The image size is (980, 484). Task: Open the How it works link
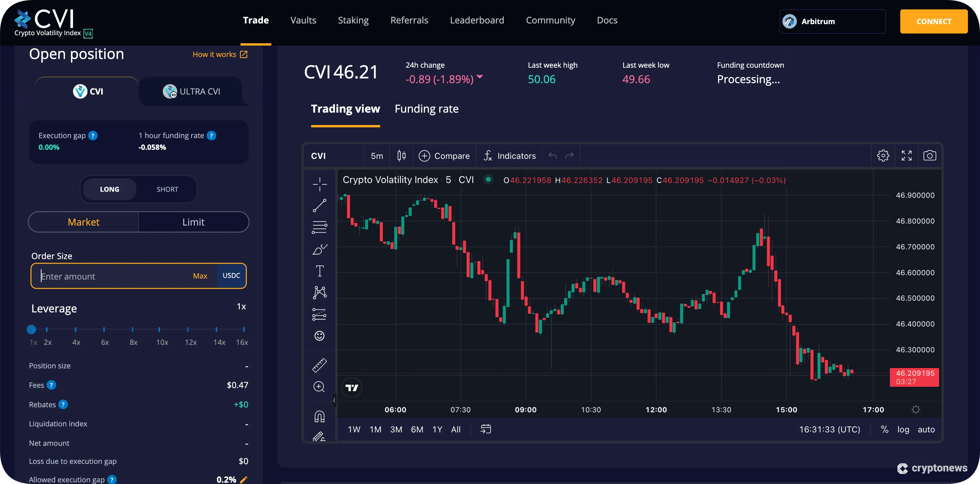(x=220, y=54)
